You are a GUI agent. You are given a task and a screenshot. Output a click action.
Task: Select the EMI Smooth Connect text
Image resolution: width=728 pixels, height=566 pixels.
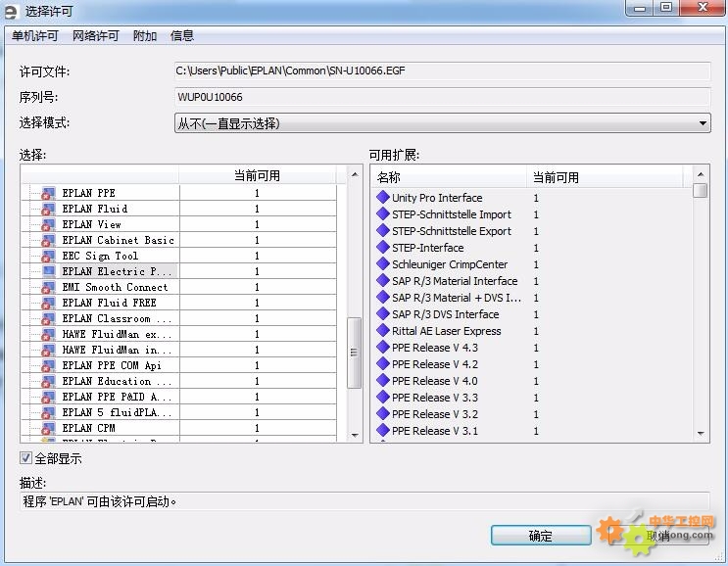pyautogui.click(x=115, y=287)
